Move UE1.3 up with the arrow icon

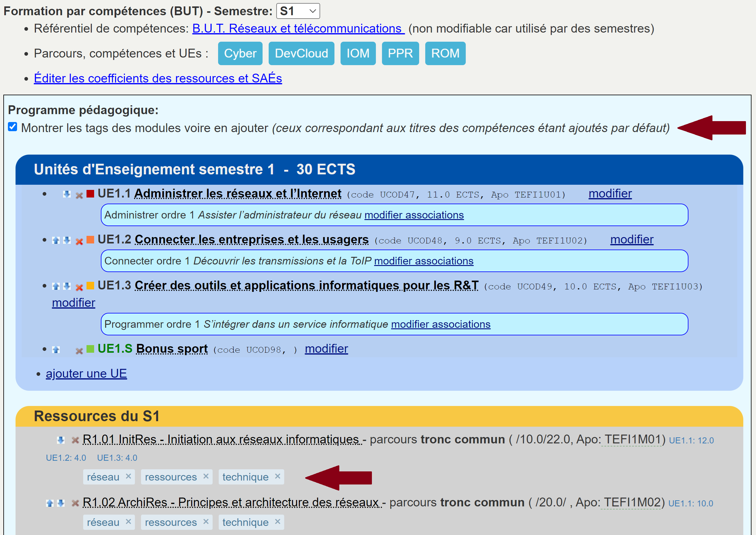(x=56, y=286)
